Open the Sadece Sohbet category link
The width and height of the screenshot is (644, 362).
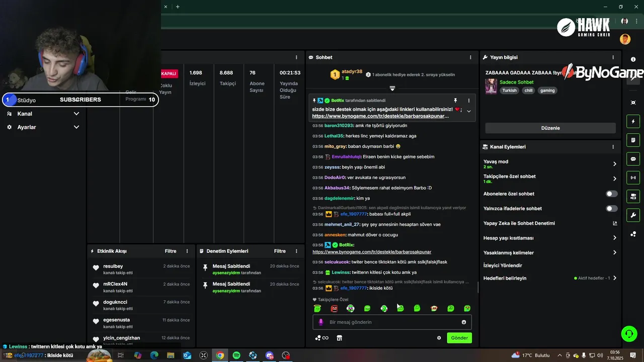[517, 82]
